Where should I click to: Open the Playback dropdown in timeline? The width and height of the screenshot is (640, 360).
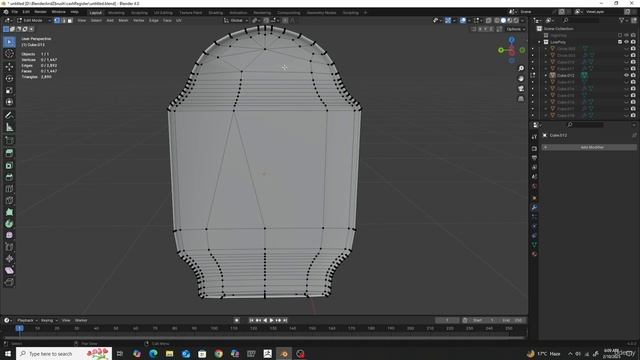coord(27,320)
